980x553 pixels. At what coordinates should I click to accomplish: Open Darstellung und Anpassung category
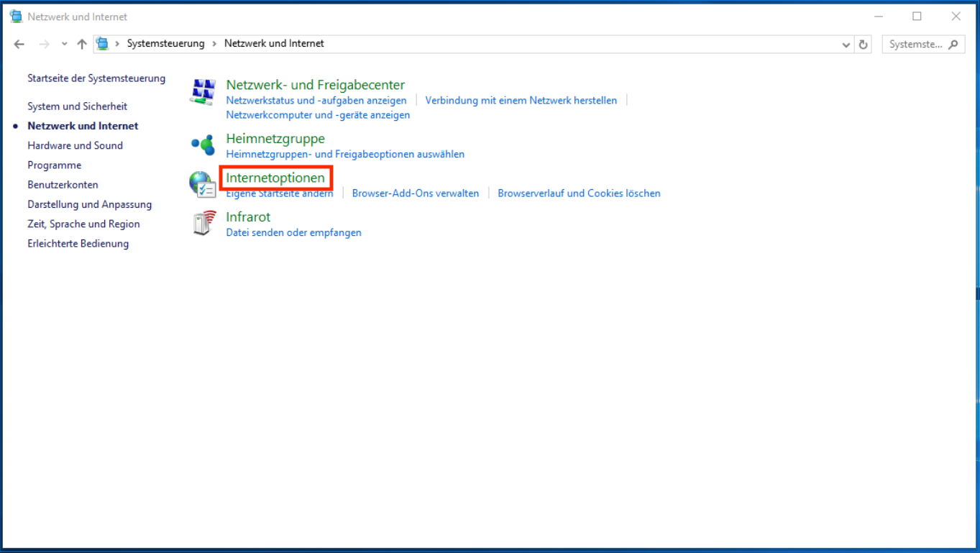point(90,204)
